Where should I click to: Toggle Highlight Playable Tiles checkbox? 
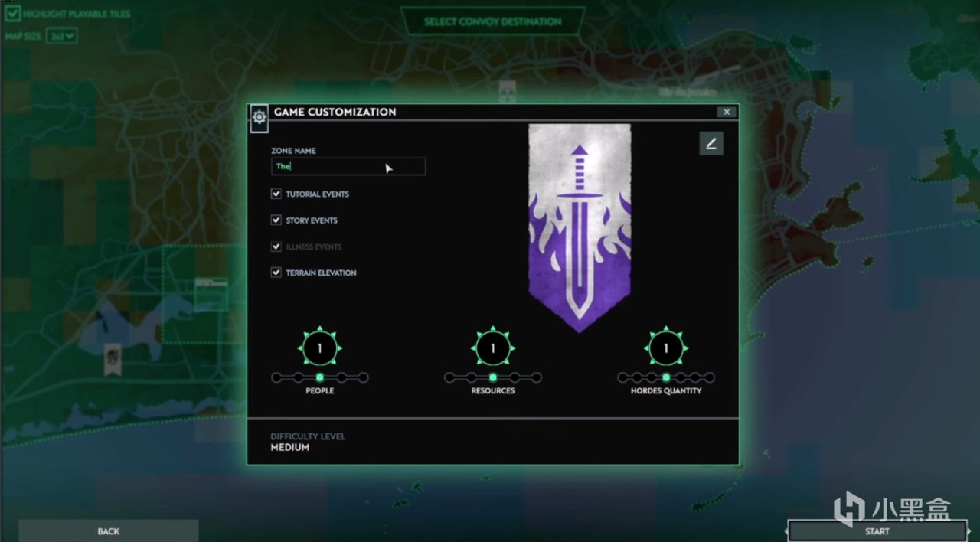coord(12,14)
